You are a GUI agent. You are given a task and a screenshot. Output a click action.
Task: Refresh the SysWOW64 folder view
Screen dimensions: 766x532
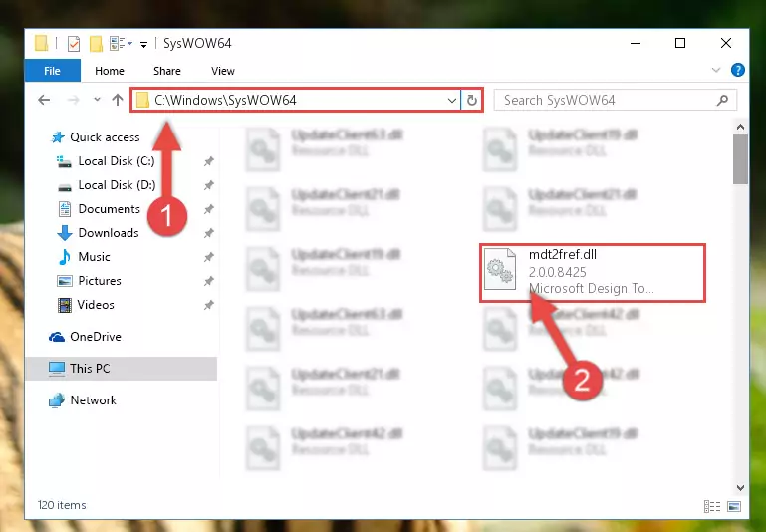coord(471,101)
